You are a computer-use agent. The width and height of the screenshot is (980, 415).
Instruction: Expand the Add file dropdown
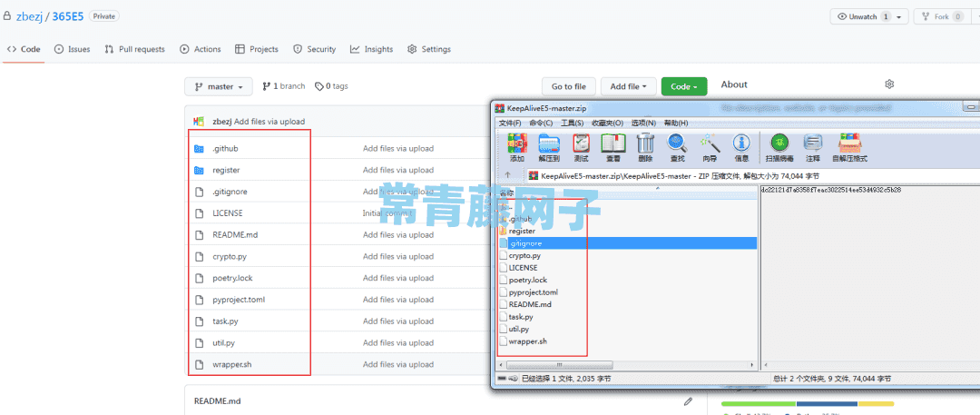(x=628, y=86)
